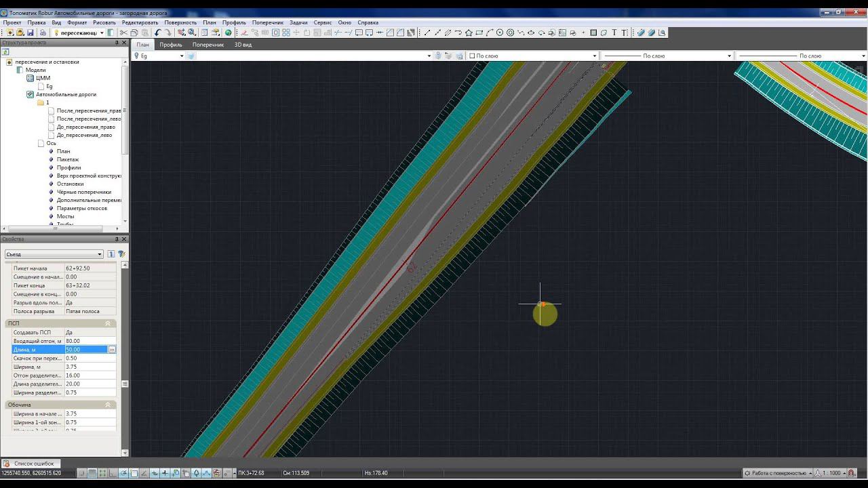The width and height of the screenshot is (868, 488).
Task: Select the circle with center point tool
Action: [x=500, y=33]
